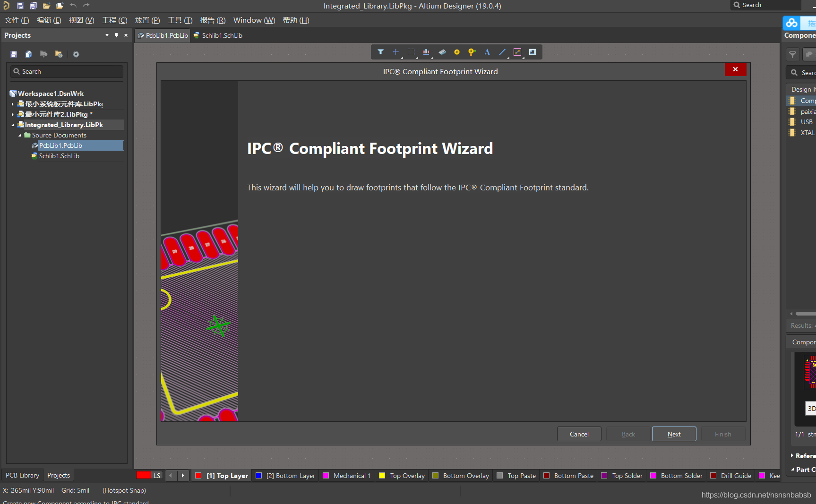The height and width of the screenshot is (504, 816).
Task: Close the wizard with the red X
Action: [735, 69]
